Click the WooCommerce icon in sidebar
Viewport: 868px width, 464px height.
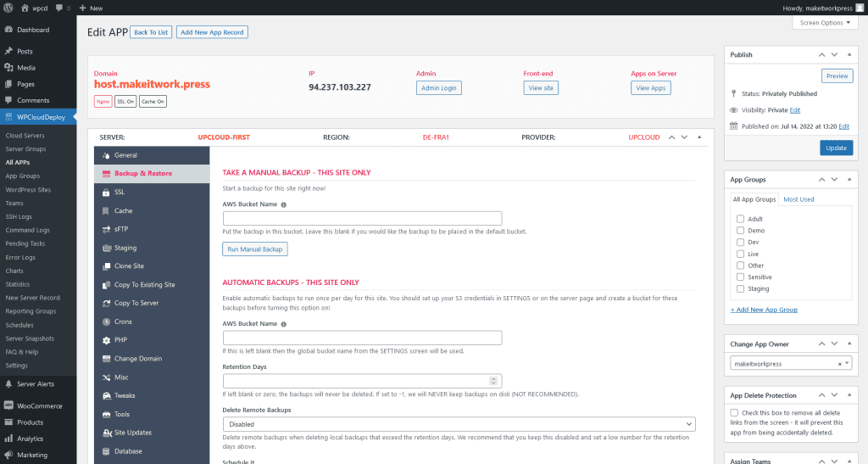pyautogui.click(x=8, y=405)
